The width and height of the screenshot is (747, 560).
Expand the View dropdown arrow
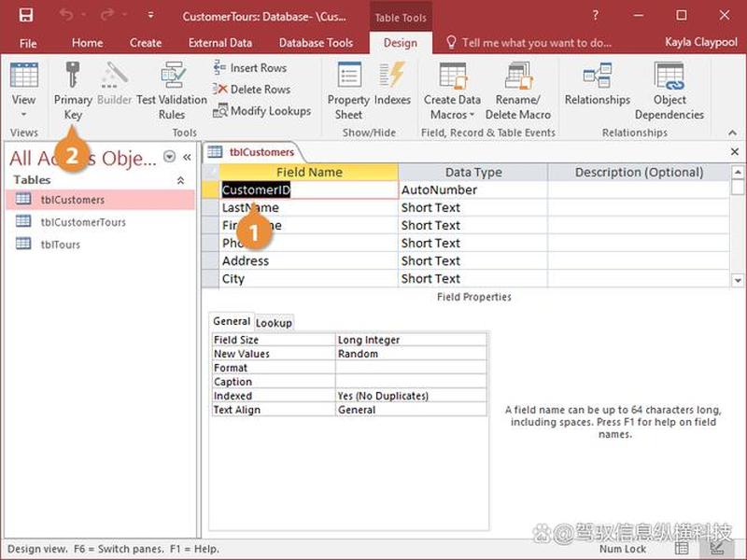coord(23,115)
